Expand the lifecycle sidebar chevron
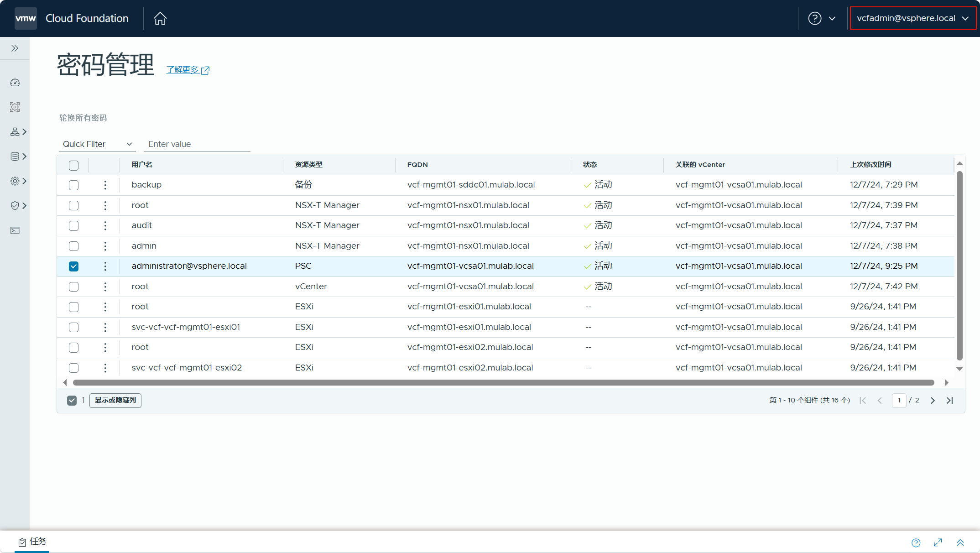The height and width of the screenshot is (553, 980). (x=25, y=157)
